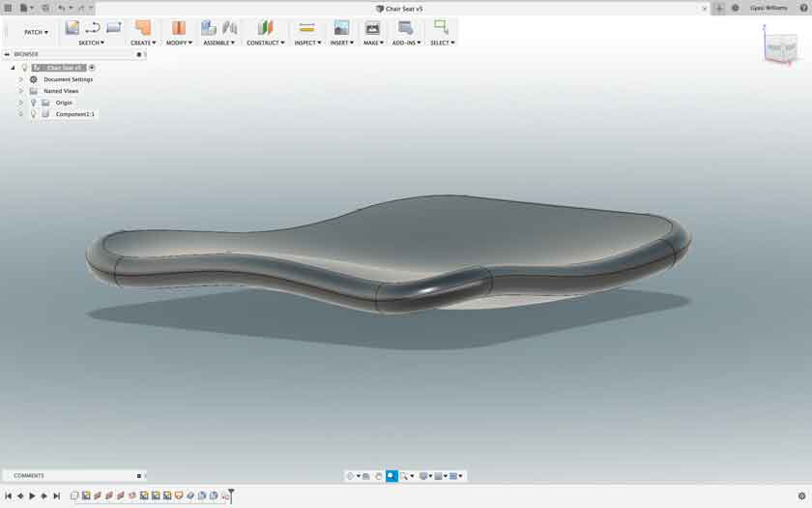Open the INSPECT menu
The image size is (812, 508).
(x=307, y=43)
